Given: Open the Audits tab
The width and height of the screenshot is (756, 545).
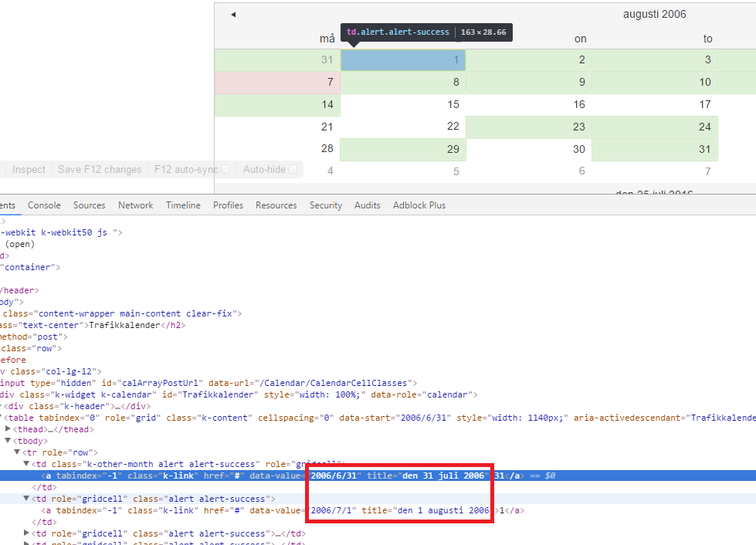Looking at the screenshot, I should [x=368, y=205].
